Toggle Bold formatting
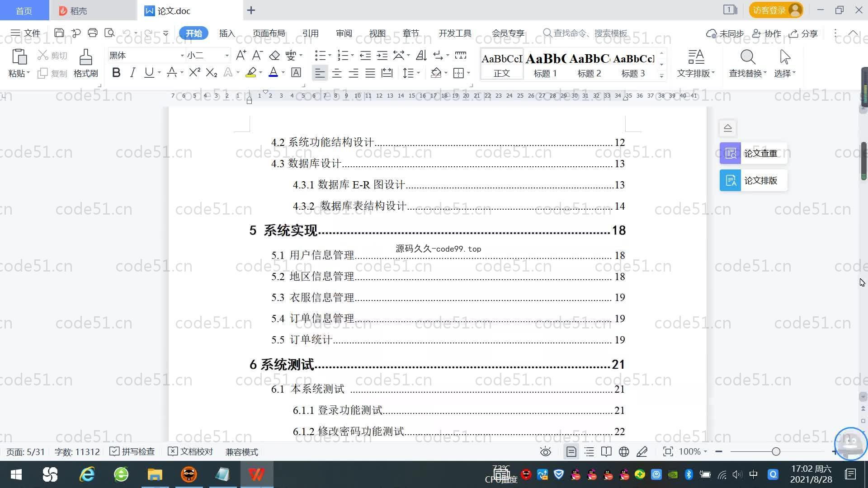This screenshot has height=488, width=868. click(x=116, y=73)
